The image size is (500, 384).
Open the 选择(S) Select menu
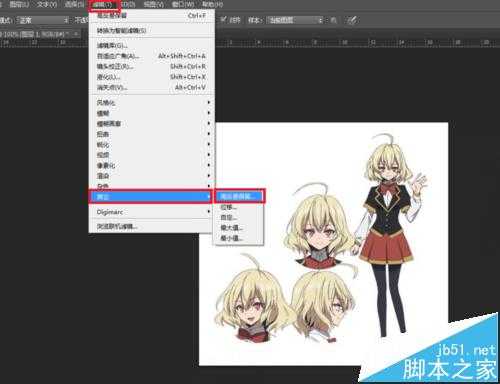[75, 5]
